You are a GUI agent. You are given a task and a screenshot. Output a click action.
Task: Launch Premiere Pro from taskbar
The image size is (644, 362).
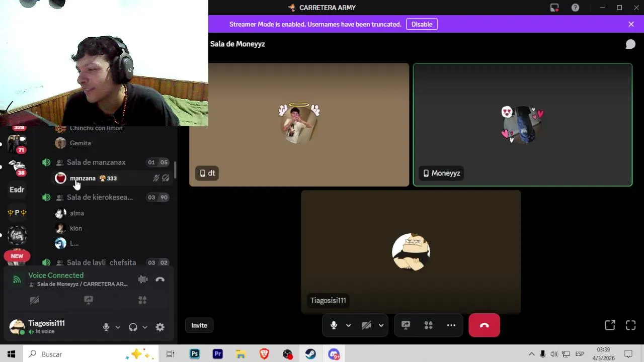[x=218, y=354]
